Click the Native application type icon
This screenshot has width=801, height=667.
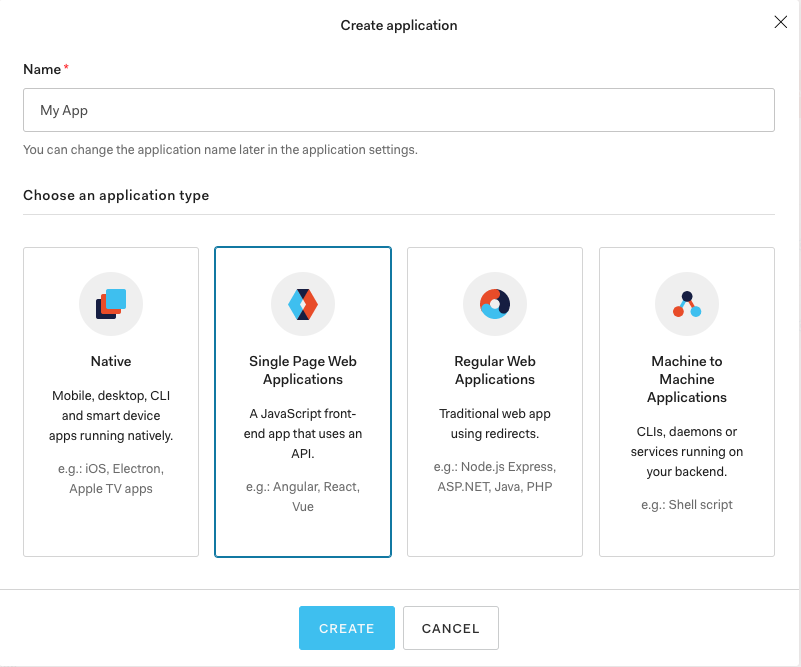click(111, 304)
